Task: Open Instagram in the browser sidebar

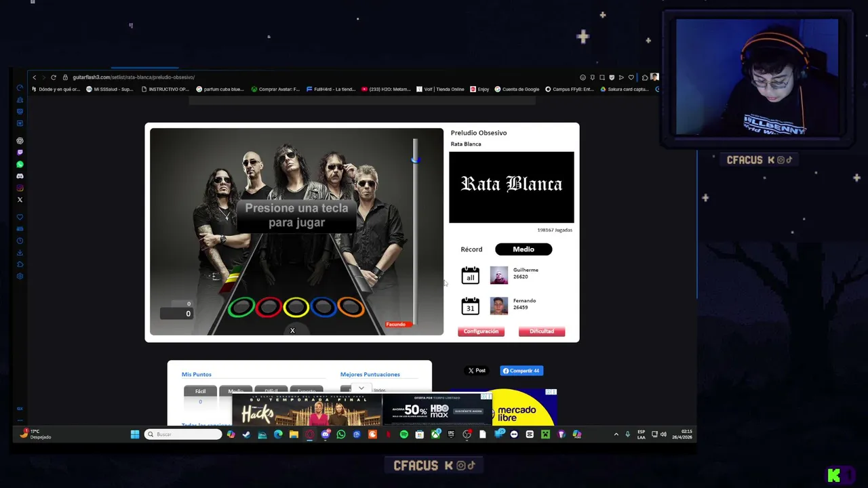Action: [x=20, y=188]
